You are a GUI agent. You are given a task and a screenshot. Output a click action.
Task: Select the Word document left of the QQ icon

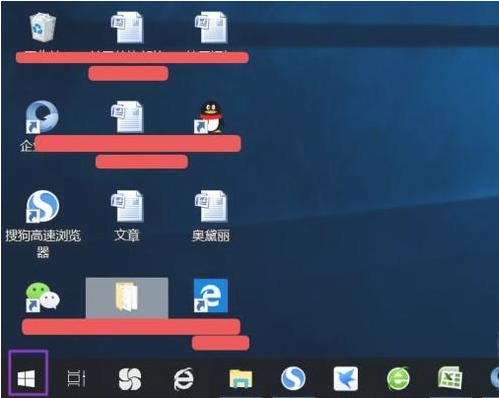click(127, 117)
